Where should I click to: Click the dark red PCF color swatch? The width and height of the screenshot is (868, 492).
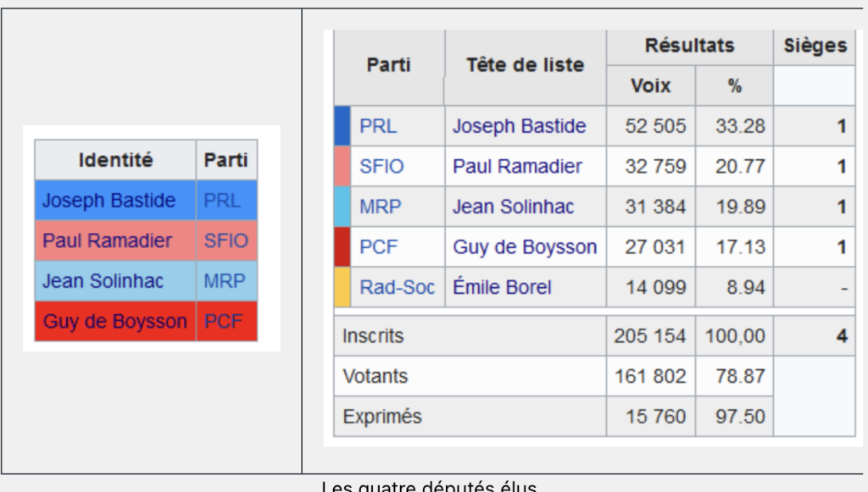(x=342, y=247)
